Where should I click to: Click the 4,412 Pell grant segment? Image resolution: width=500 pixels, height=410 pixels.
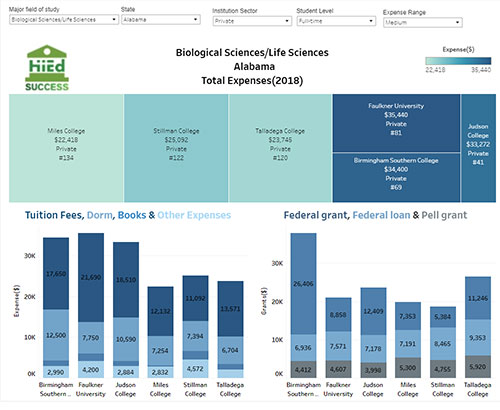[303, 369]
